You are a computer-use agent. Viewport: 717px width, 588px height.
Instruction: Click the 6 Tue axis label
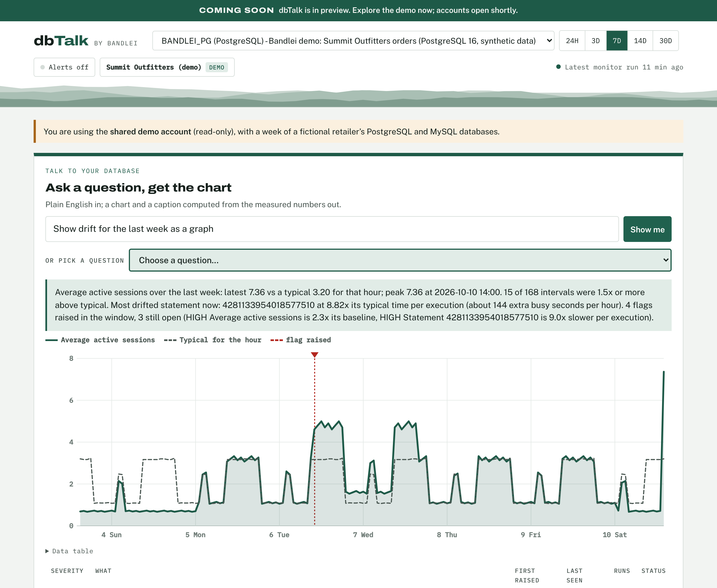[x=279, y=535]
